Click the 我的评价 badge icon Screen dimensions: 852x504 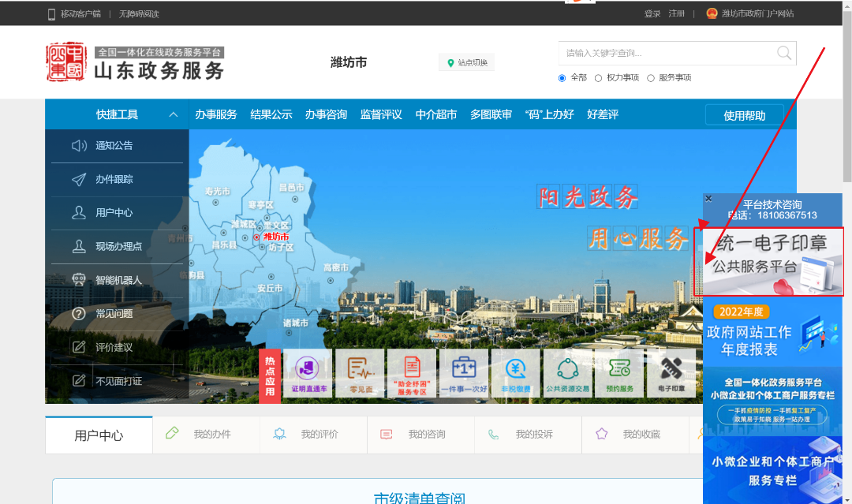[279, 434]
